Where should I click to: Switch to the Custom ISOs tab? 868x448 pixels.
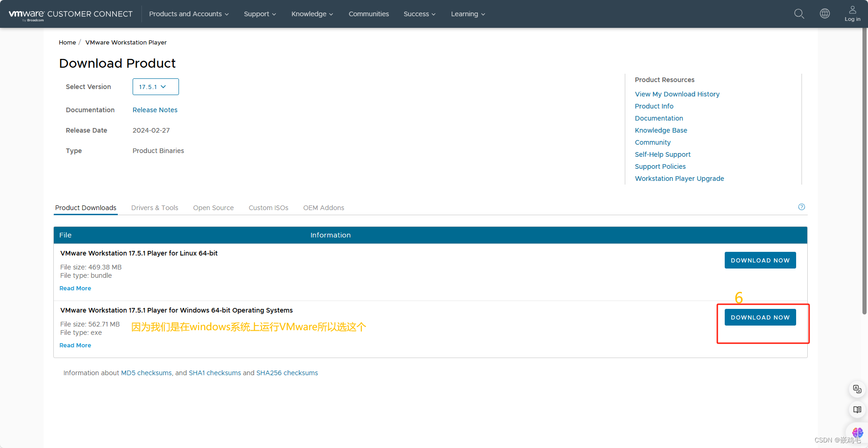(268, 208)
